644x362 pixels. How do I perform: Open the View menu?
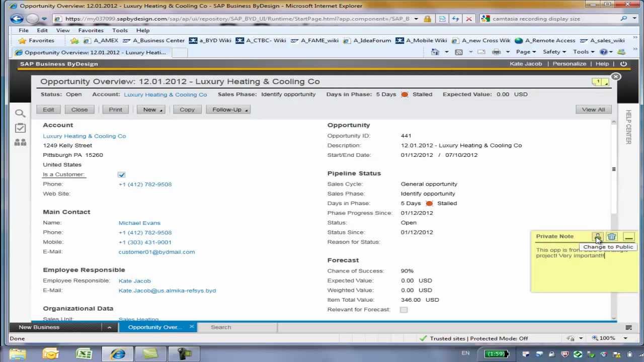63,30
